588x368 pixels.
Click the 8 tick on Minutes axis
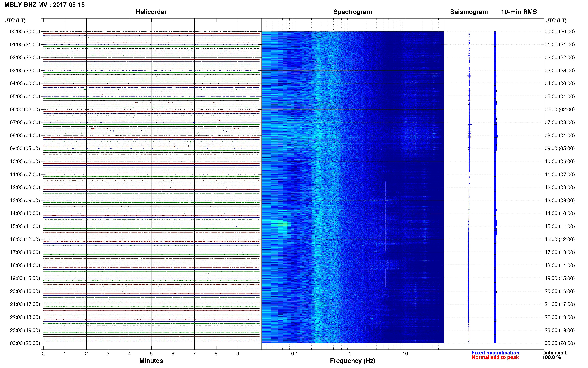tap(216, 354)
